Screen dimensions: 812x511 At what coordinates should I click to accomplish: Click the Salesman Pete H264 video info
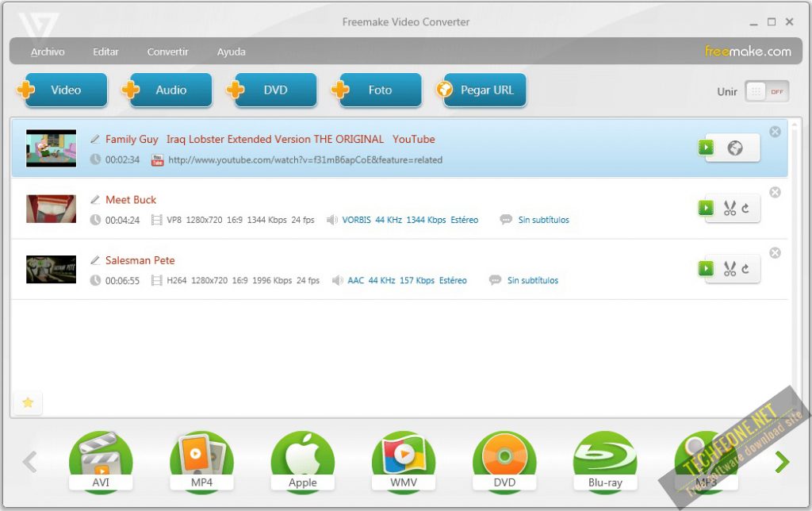point(243,280)
